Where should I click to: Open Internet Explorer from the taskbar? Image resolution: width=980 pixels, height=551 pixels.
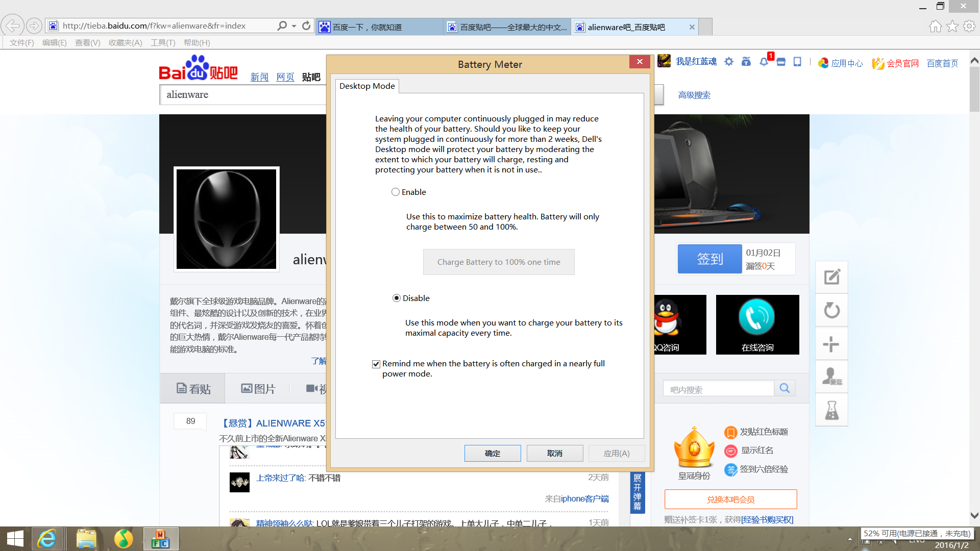[x=47, y=539]
